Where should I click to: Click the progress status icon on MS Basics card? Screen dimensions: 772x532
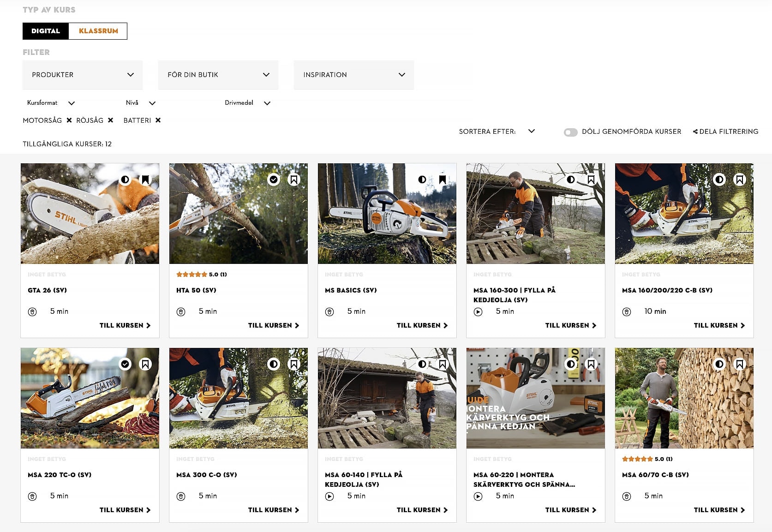[422, 179]
